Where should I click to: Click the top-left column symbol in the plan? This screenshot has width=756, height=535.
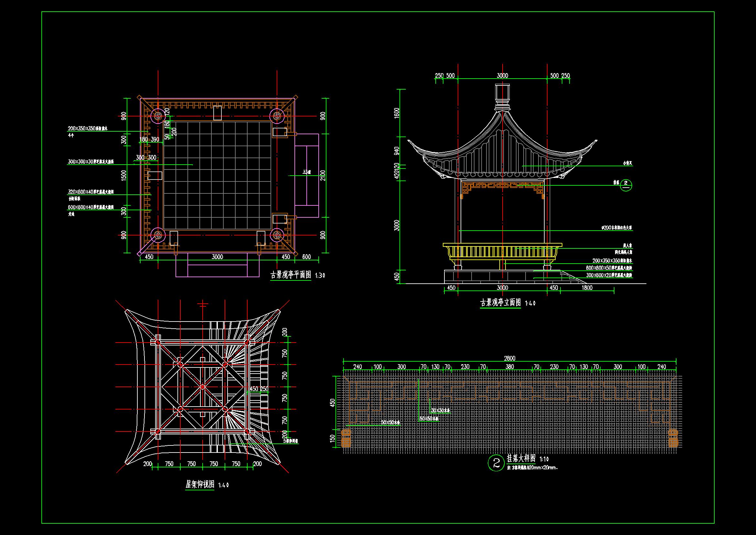pos(158,116)
